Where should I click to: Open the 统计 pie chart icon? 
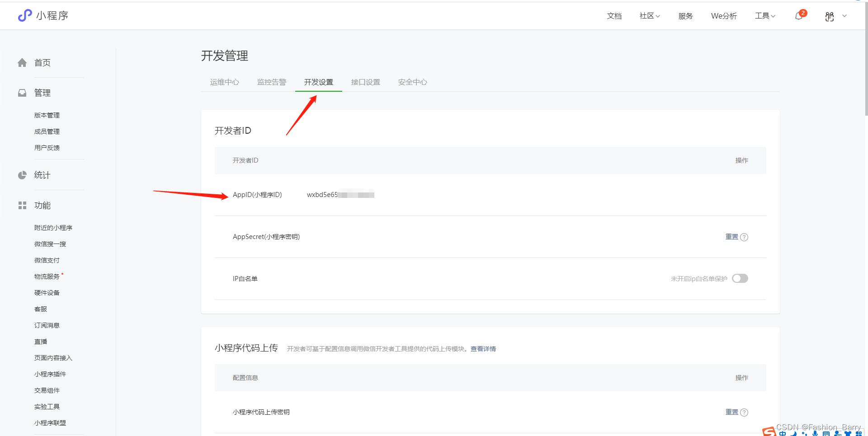click(22, 175)
